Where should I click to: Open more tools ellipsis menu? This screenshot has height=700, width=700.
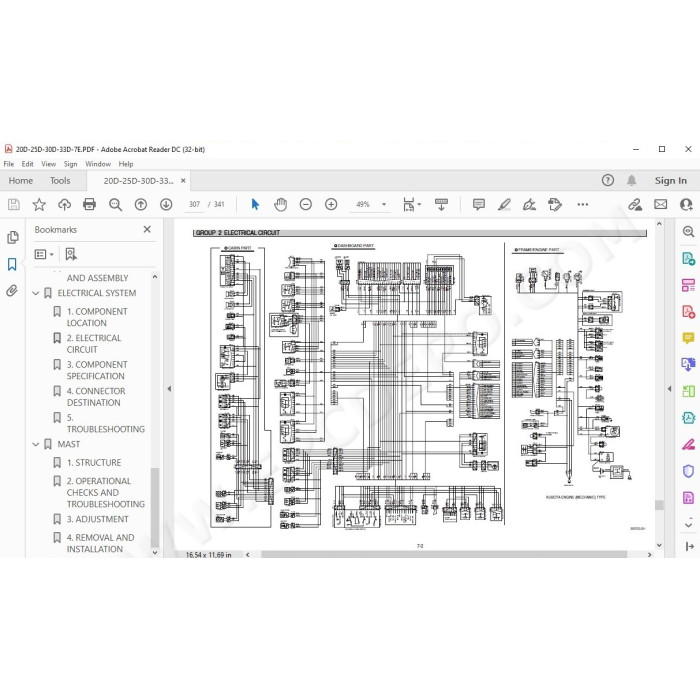583,204
